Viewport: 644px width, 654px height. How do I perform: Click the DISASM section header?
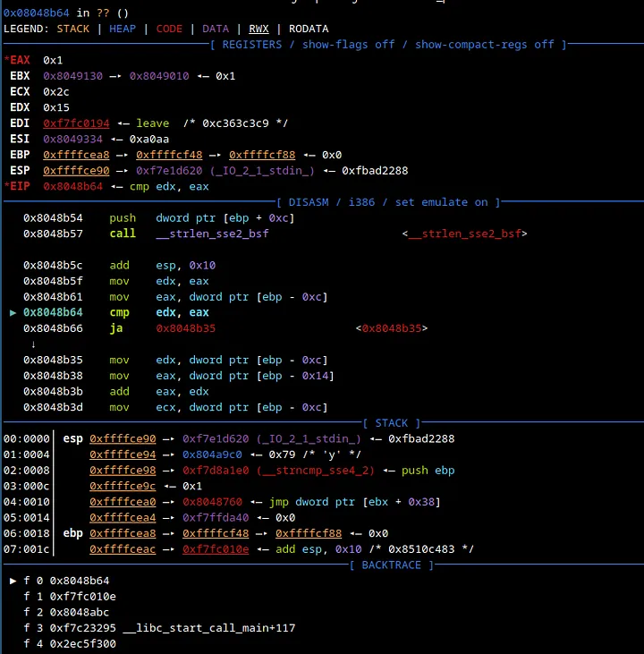point(389,202)
